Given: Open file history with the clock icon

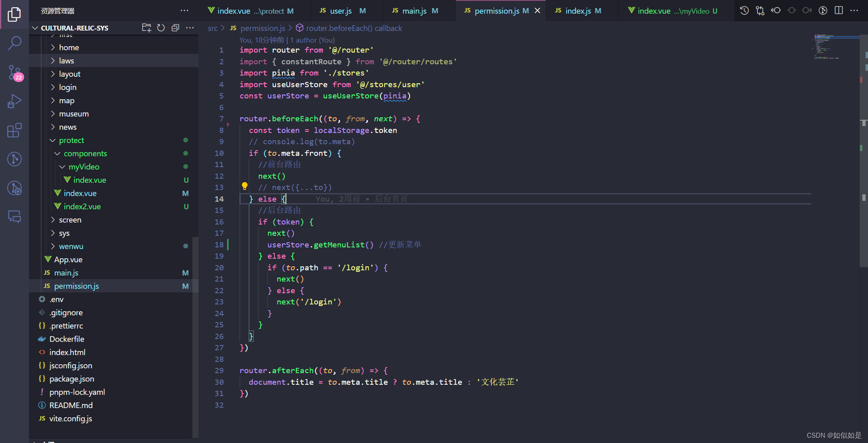Looking at the screenshot, I should [744, 10].
